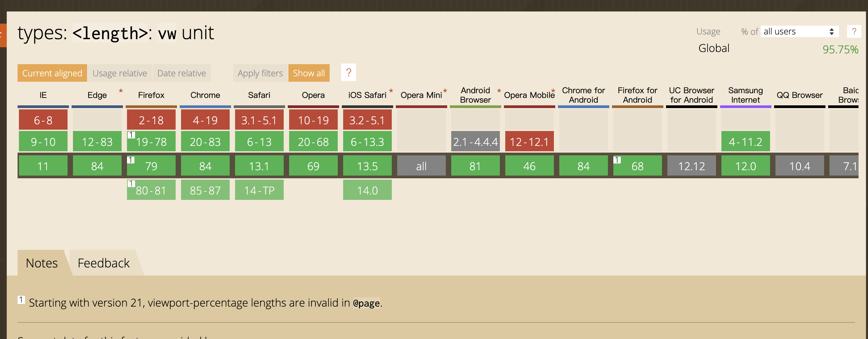This screenshot has width=868, height=339.
Task: Select the iOS Safari 14.0 cell
Action: pos(367,190)
